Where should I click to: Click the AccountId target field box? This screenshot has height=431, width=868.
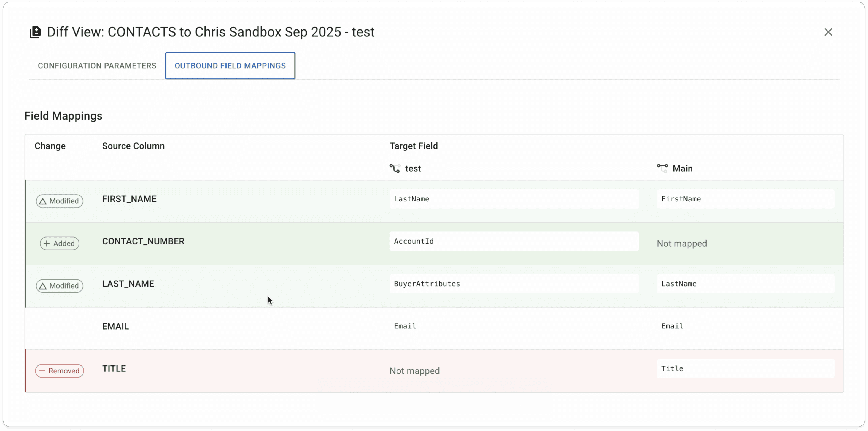tap(514, 242)
